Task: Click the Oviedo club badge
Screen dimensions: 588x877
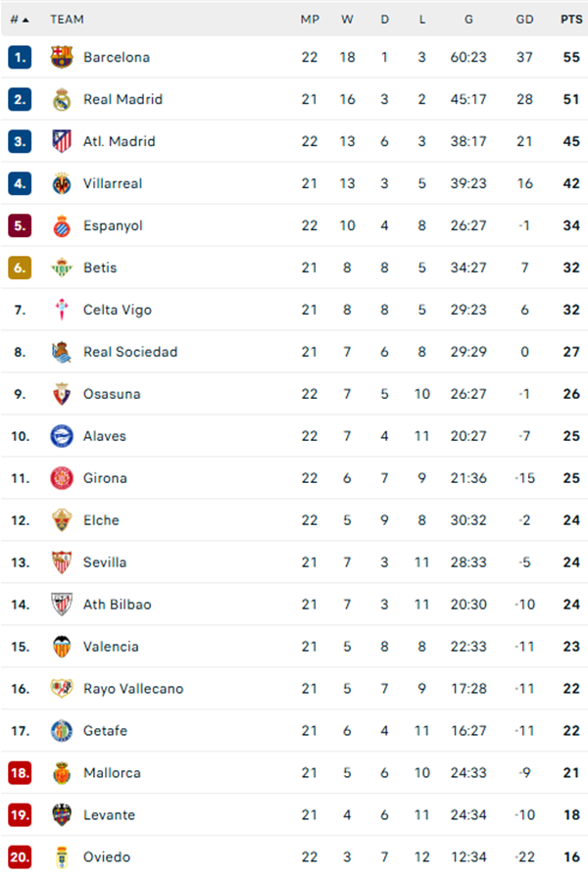Action: coord(61,856)
